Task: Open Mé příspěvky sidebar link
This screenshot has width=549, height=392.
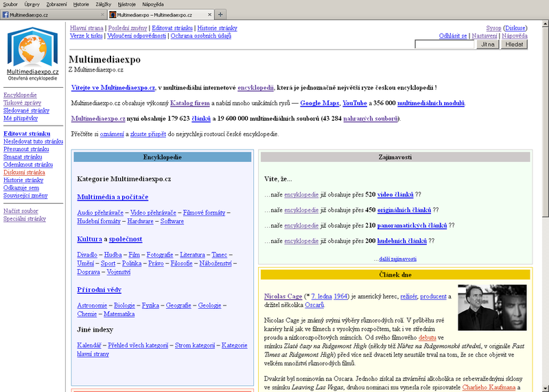Action: [x=21, y=118]
